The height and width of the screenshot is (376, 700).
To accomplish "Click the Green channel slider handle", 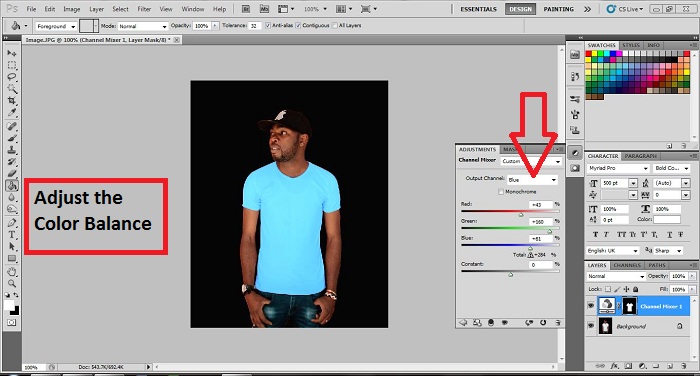I will (550, 231).
